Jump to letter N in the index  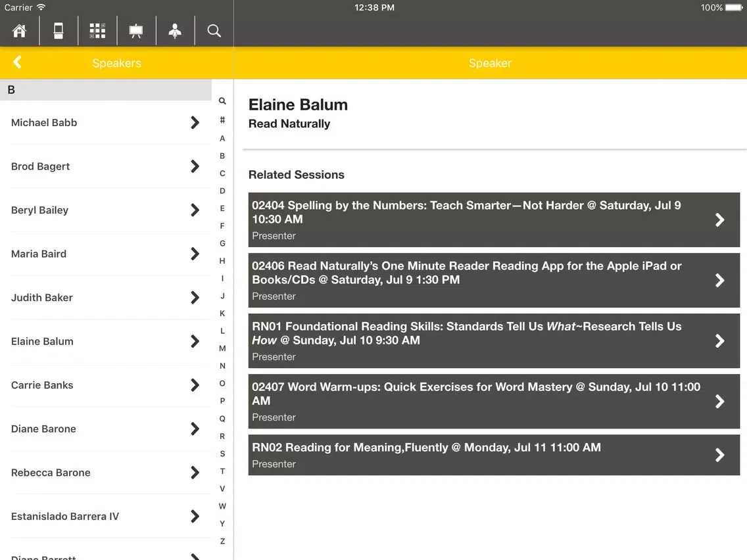(x=222, y=365)
